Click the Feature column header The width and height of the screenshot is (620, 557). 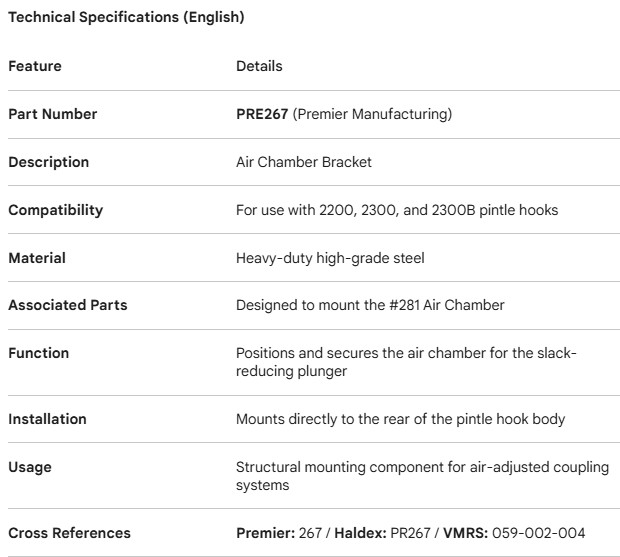click(x=35, y=66)
